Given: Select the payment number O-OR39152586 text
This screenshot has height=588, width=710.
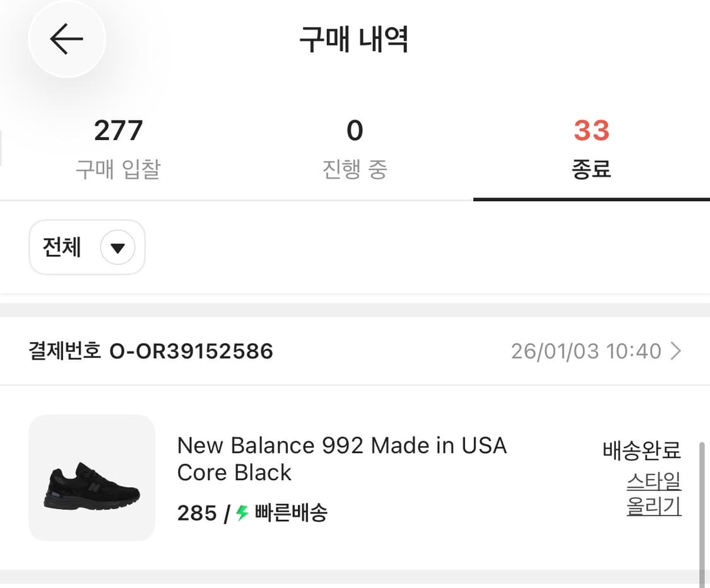Looking at the screenshot, I should [x=192, y=351].
